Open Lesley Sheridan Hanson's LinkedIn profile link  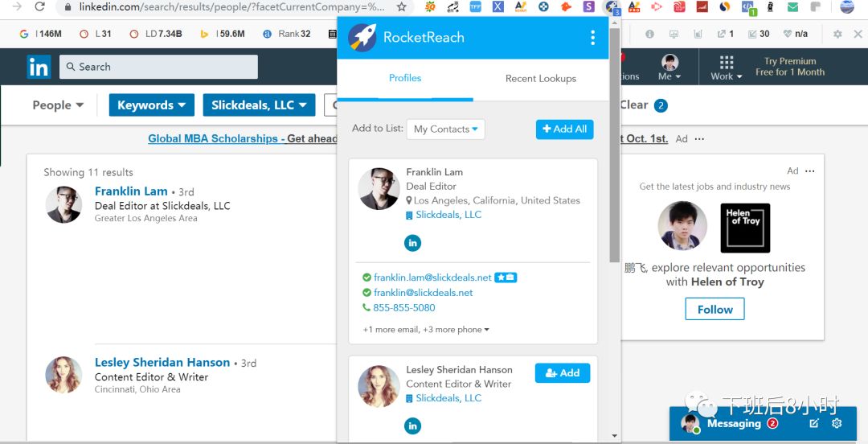click(x=162, y=363)
